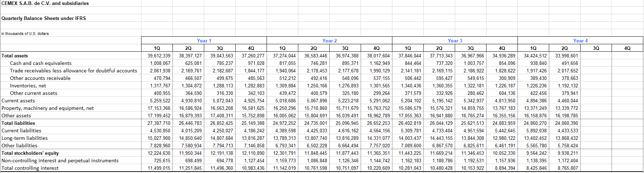Click the empty Year 4 3Q total assets cell
Screen dimensions: 644x173
click(x=596, y=56)
